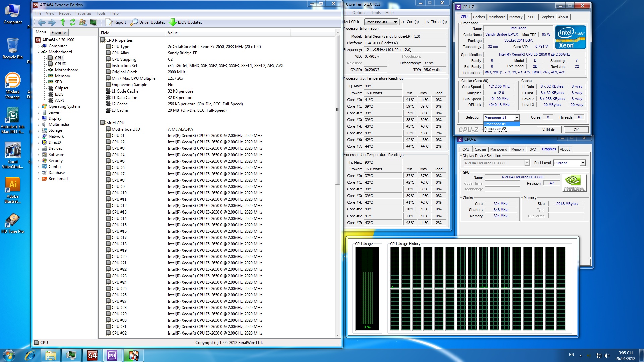Click the Report toolbar button in AIDA64
644x362 pixels.
116,22
